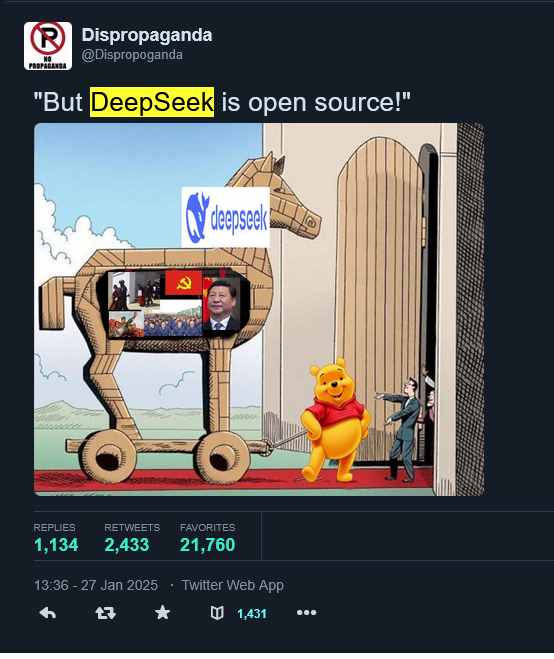Open the Dispropaganda display name
554x659 pixels.
tap(147, 35)
